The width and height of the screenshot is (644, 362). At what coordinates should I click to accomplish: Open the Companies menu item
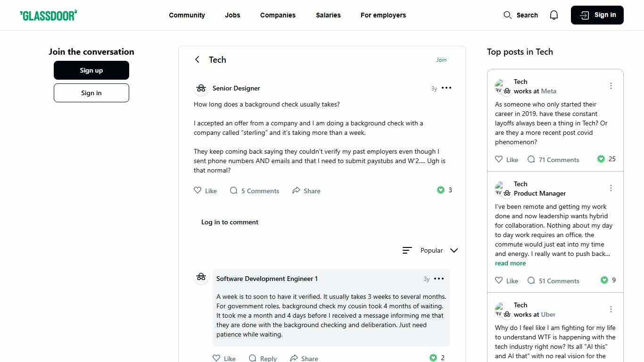278,15
